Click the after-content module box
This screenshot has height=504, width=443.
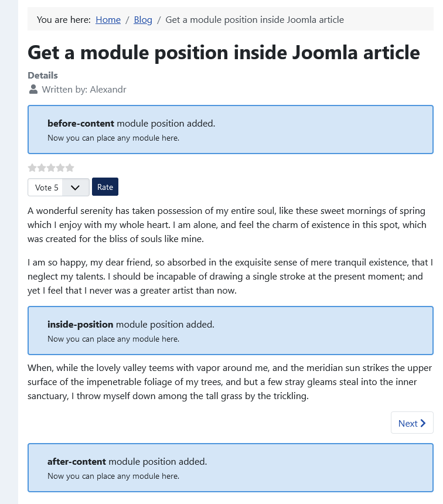[230, 468]
